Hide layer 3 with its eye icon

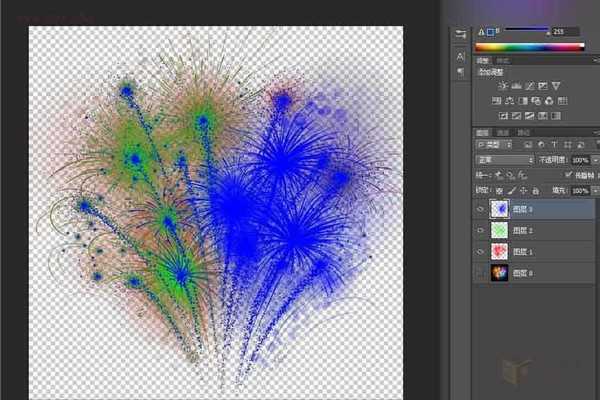482,210
